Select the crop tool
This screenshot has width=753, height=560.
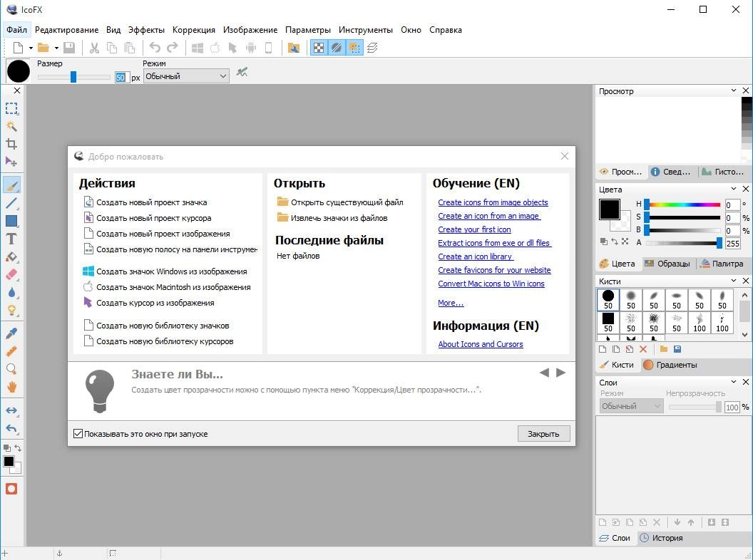(x=11, y=144)
